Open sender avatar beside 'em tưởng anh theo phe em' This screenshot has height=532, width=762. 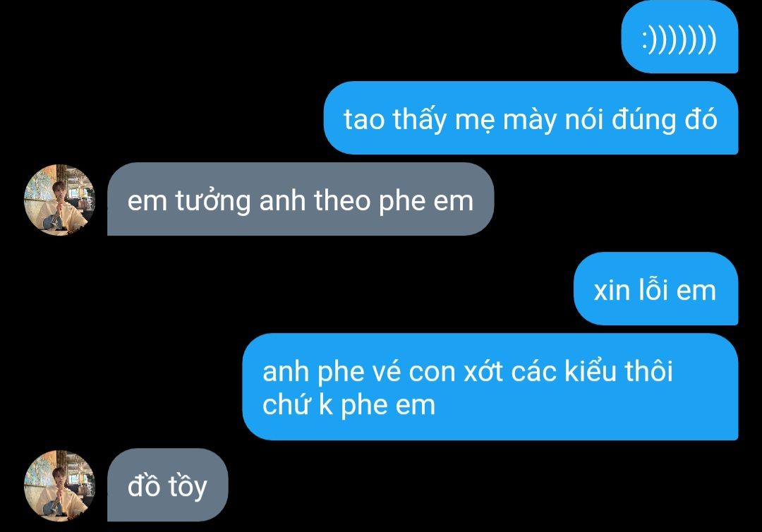coord(59,200)
